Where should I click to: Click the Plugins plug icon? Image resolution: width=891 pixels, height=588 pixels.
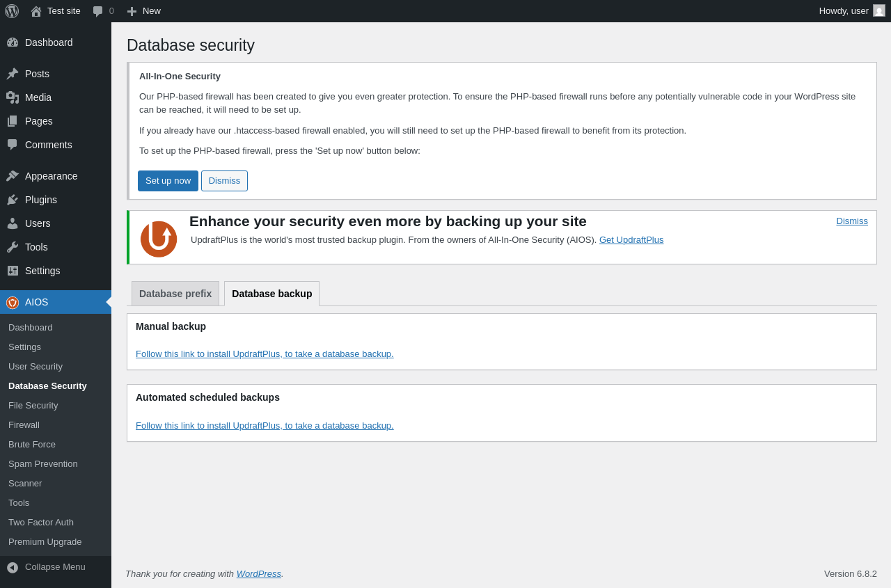pyautogui.click(x=13, y=200)
